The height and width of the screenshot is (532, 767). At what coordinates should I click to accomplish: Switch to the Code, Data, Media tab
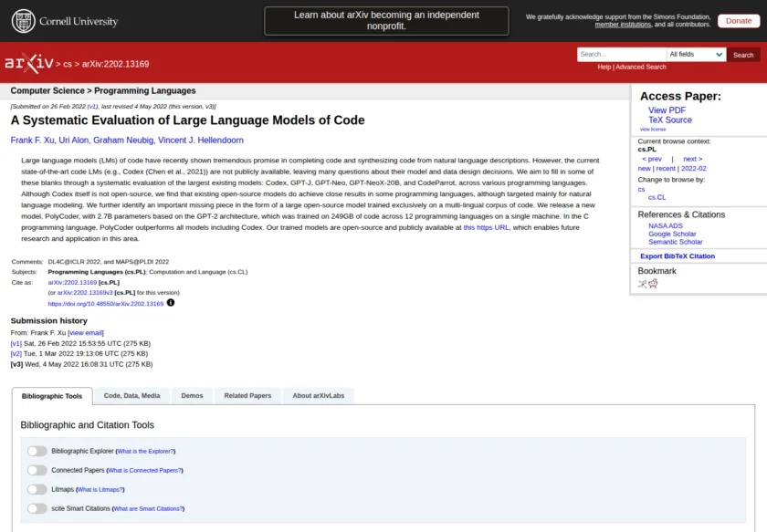131,396
